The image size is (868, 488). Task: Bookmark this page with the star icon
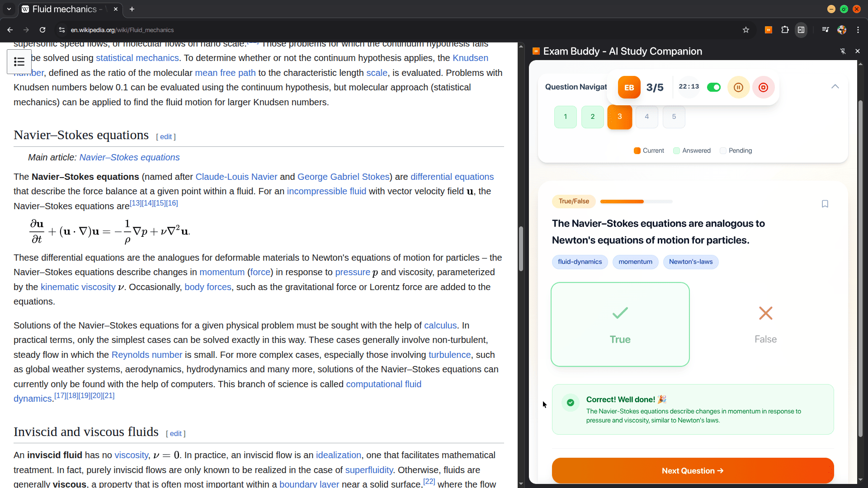[746, 30]
